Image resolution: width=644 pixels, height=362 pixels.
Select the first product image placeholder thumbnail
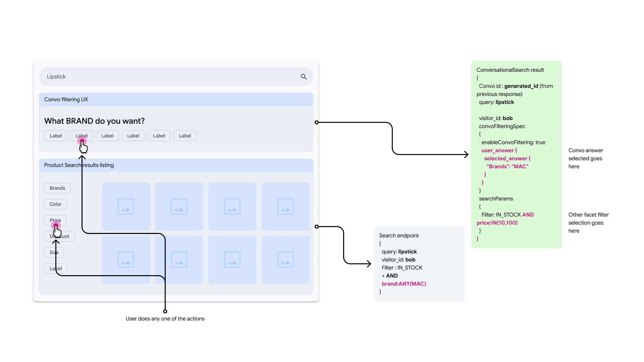tap(125, 206)
